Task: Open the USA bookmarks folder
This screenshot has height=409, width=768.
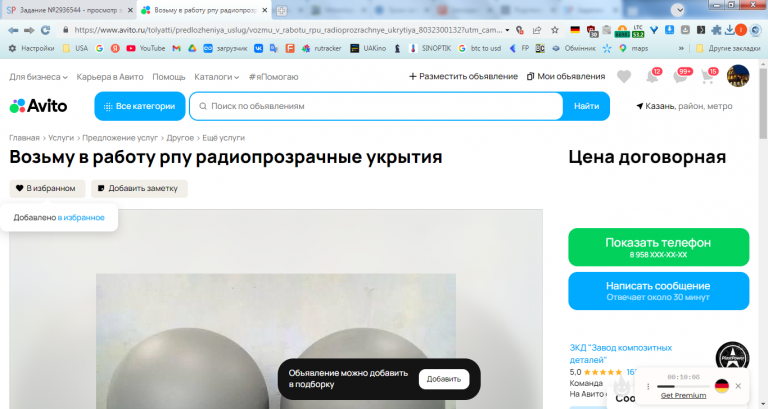Action: (75, 48)
